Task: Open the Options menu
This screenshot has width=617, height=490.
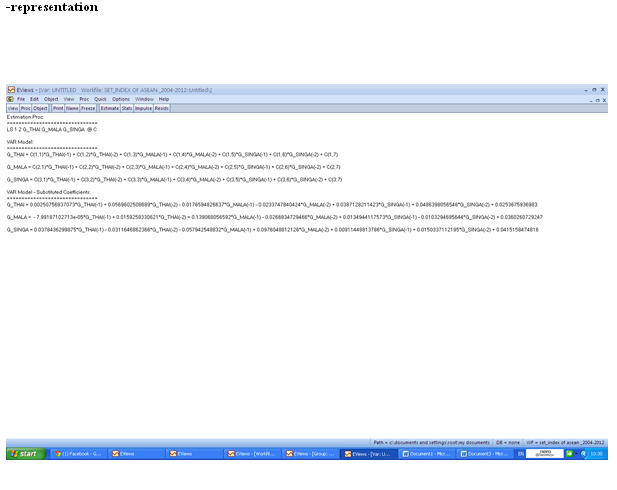Action: tap(121, 99)
